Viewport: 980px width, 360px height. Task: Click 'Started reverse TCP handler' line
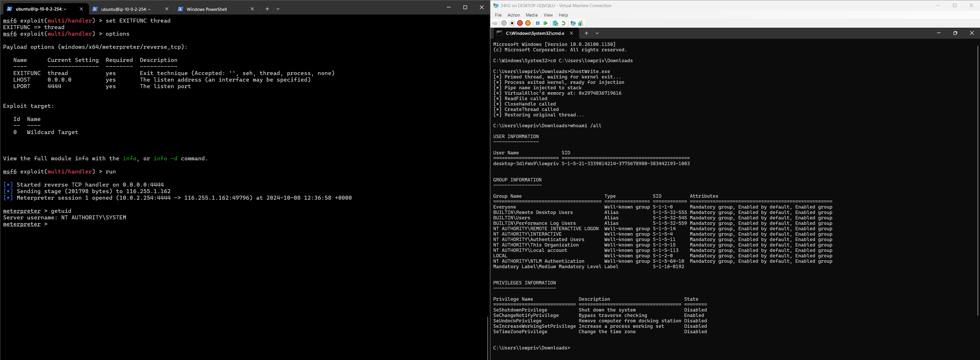pyautogui.click(x=83, y=185)
